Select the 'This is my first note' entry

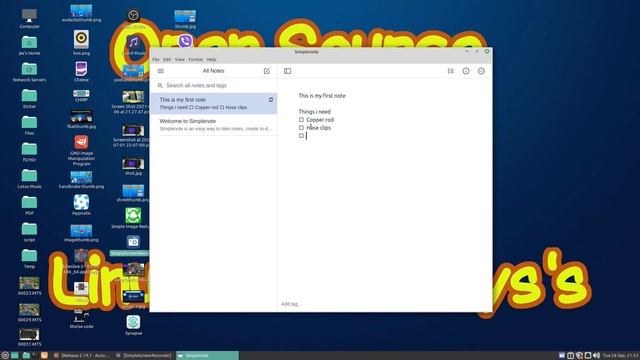coord(214,103)
